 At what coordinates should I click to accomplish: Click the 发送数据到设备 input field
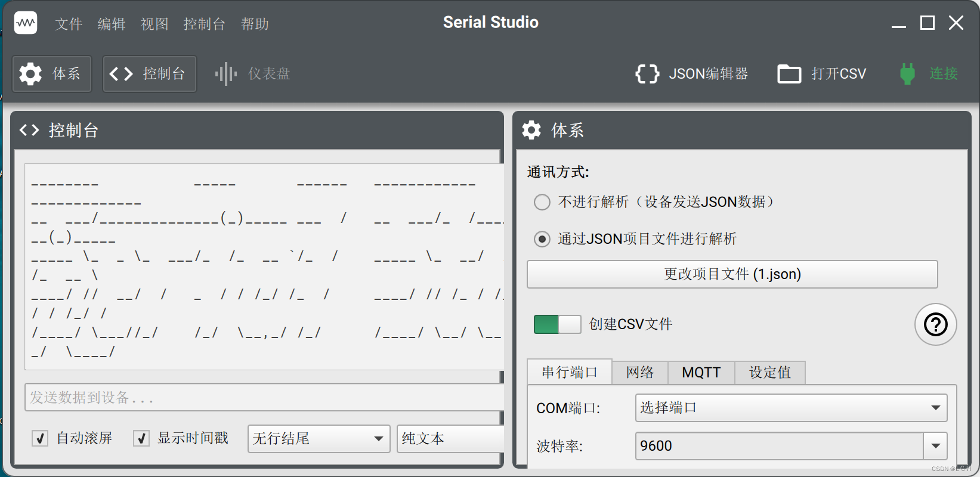[264, 398]
